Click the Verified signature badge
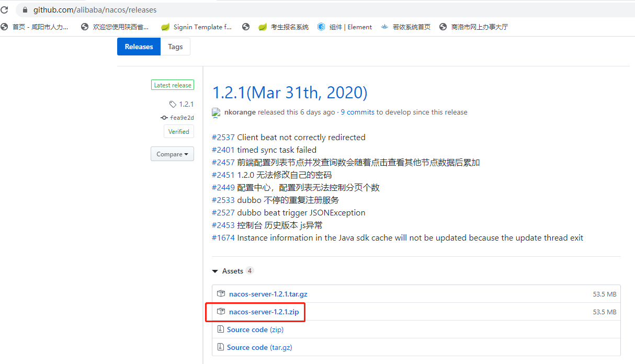Screen dimensions: 635x364 click(179, 131)
